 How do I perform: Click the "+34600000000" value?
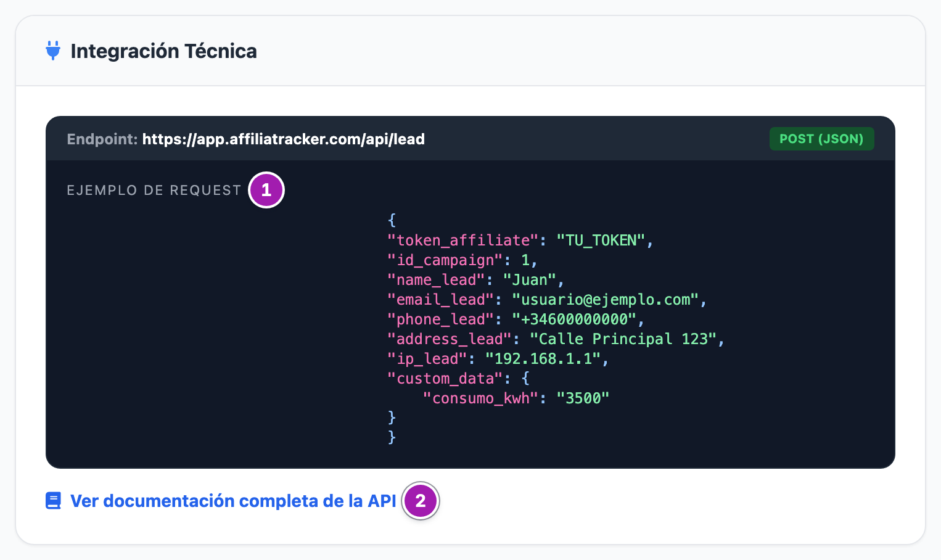point(574,319)
